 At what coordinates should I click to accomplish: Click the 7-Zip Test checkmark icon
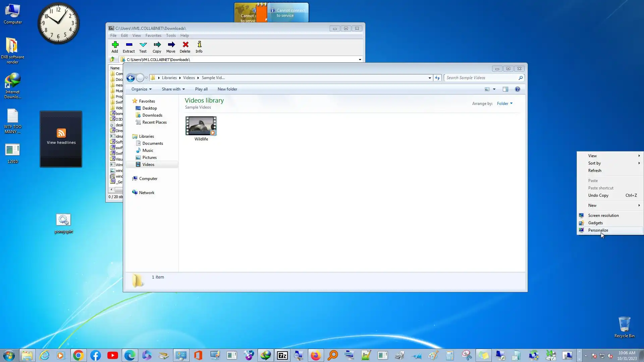[143, 45]
